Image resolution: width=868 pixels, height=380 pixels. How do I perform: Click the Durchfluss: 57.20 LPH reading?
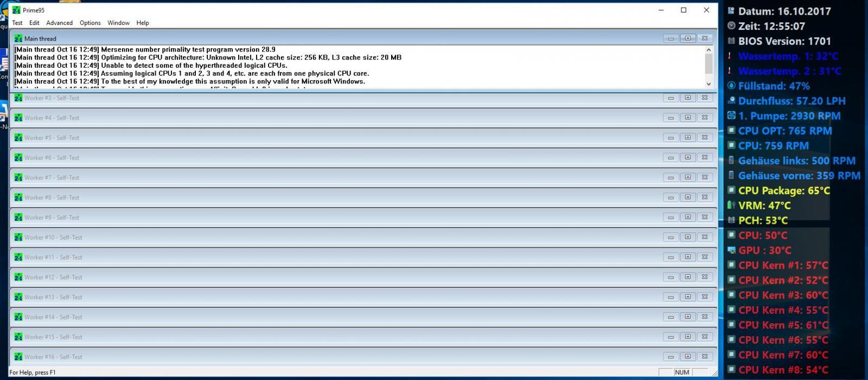(x=792, y=101)
